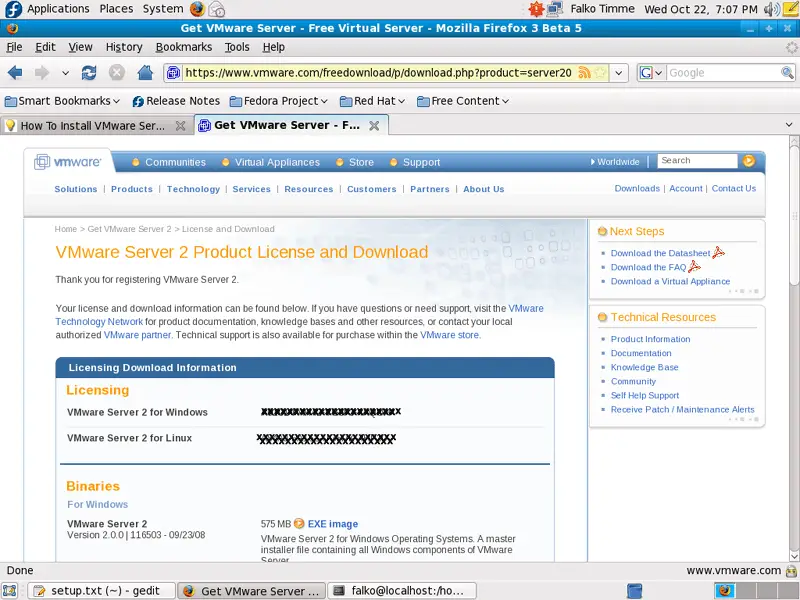Close the How To Install VMware tab

coord(180,126)
